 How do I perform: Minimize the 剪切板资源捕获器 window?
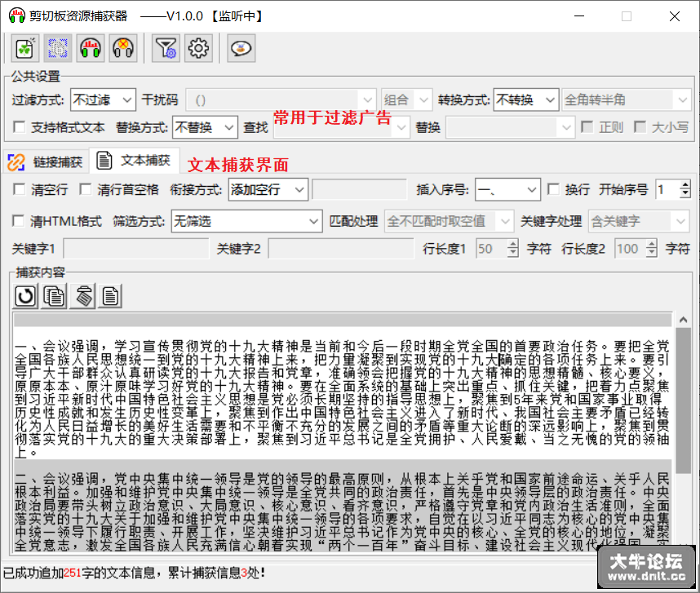[x=579, y=16]
